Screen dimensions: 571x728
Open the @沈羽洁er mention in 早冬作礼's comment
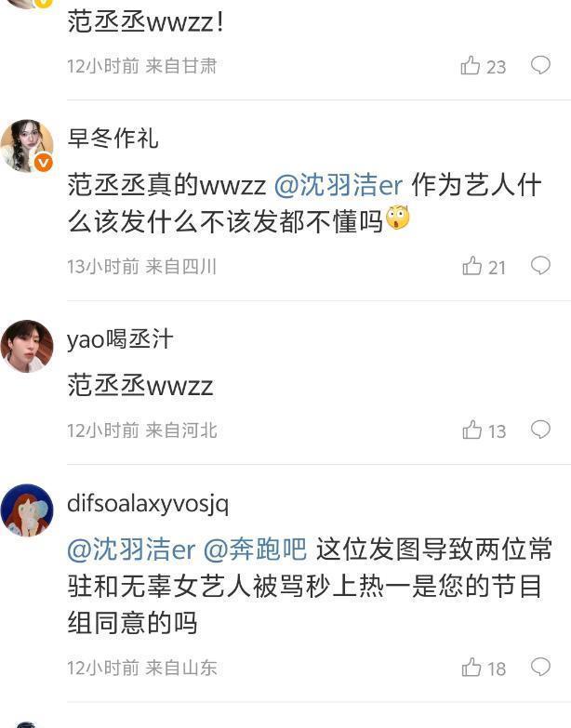[339, 185]
